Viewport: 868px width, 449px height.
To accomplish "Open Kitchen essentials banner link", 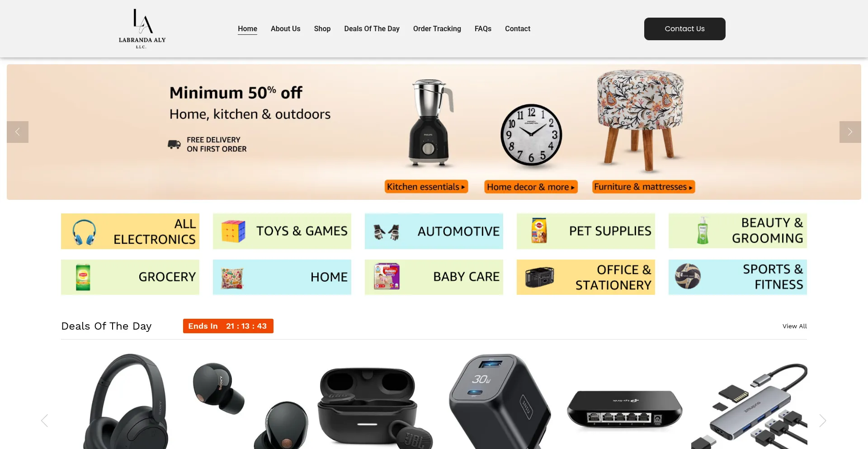I will click(x=426, y=187).
